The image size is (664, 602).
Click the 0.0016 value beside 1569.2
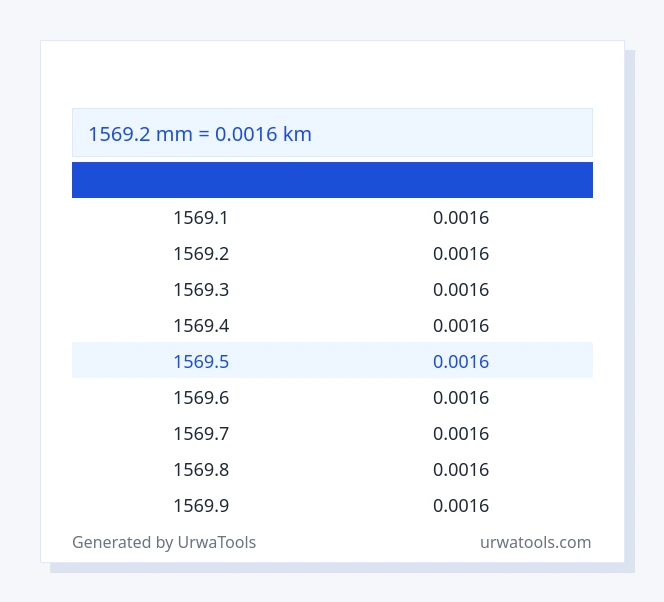[x=461, y=254]
